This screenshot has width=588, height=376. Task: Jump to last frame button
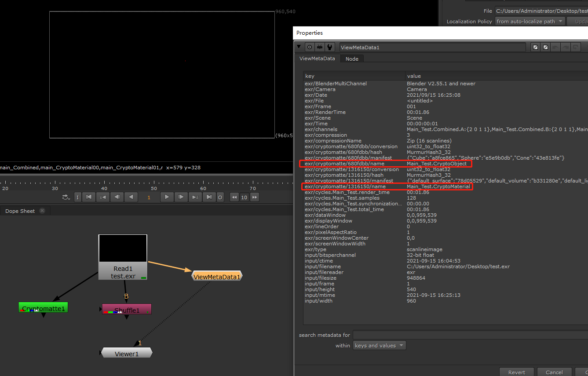click(209, 197)
